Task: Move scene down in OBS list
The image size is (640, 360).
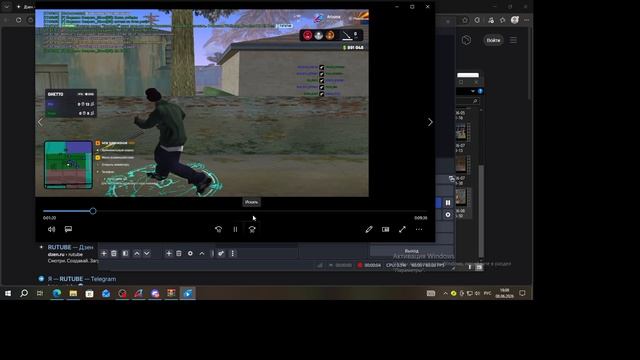Action: (x=147, y=253)
